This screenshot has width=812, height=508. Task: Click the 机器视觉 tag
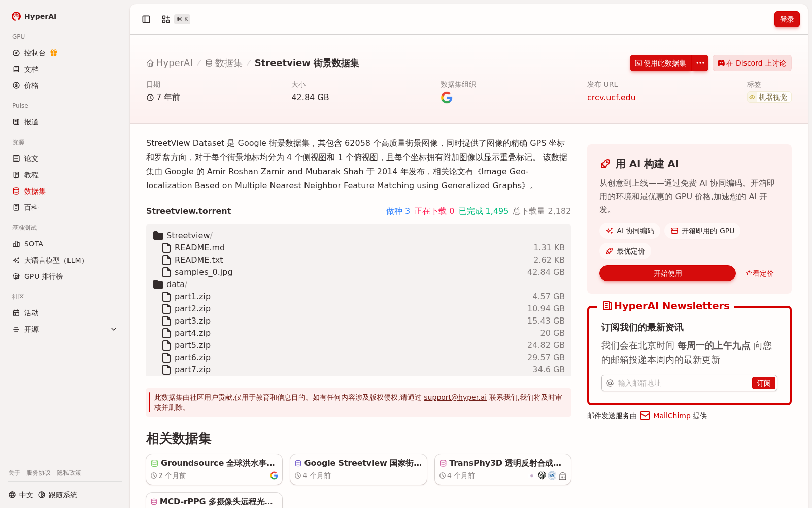769,97
